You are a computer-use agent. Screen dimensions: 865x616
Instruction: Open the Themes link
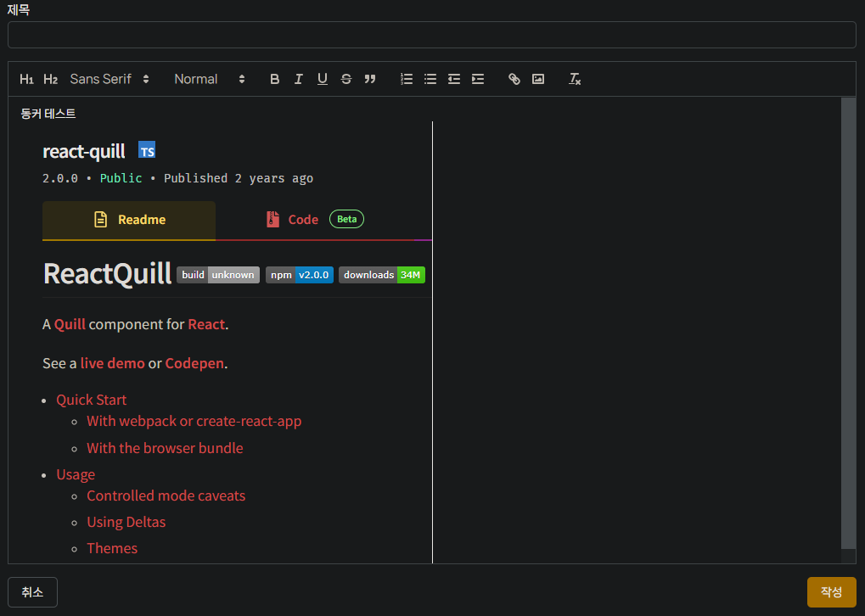pyautogui.click(x=112, y=548)
